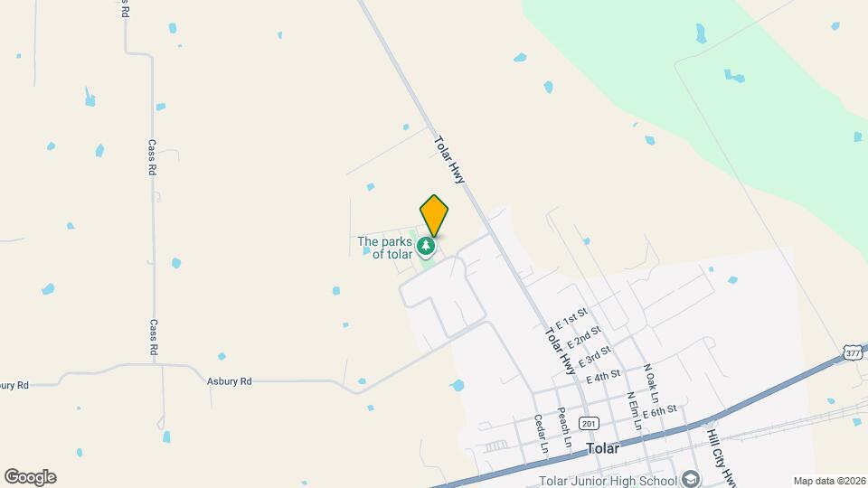
Task: Click the E 6th St label
Action: pyautogui.click(x=659, y=412)
